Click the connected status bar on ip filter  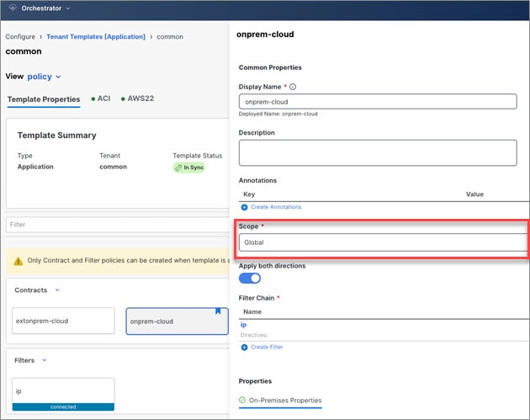point(63,407)
